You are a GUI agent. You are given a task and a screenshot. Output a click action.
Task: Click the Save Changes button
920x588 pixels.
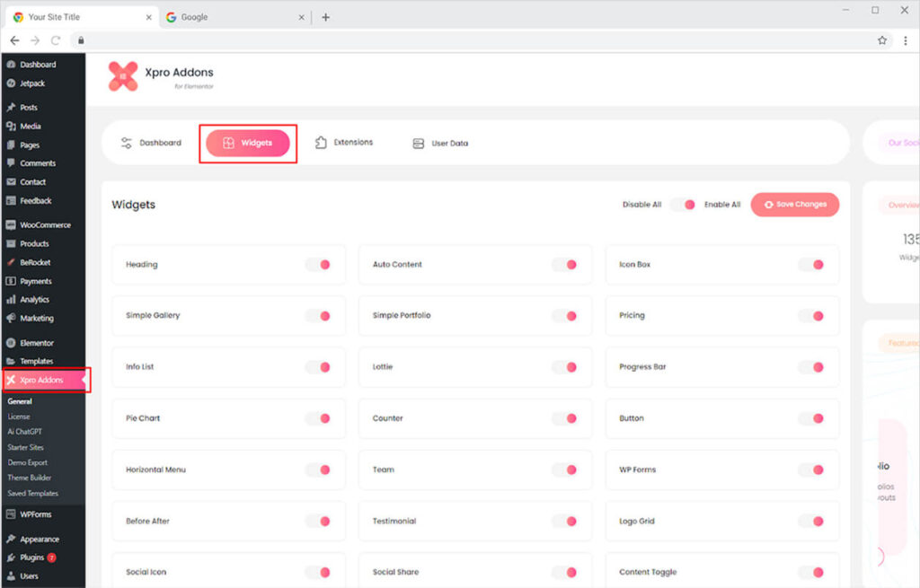click(795, 205)
